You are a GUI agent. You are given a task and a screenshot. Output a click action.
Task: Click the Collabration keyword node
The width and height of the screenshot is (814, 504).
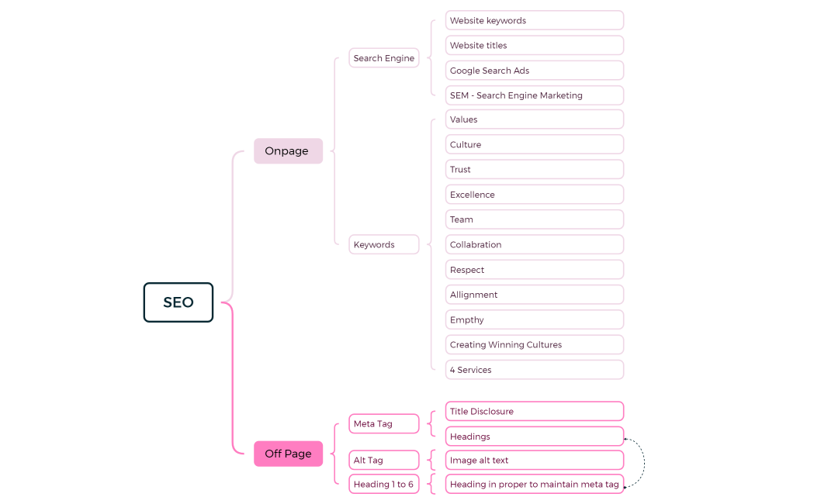coord(534,245)
